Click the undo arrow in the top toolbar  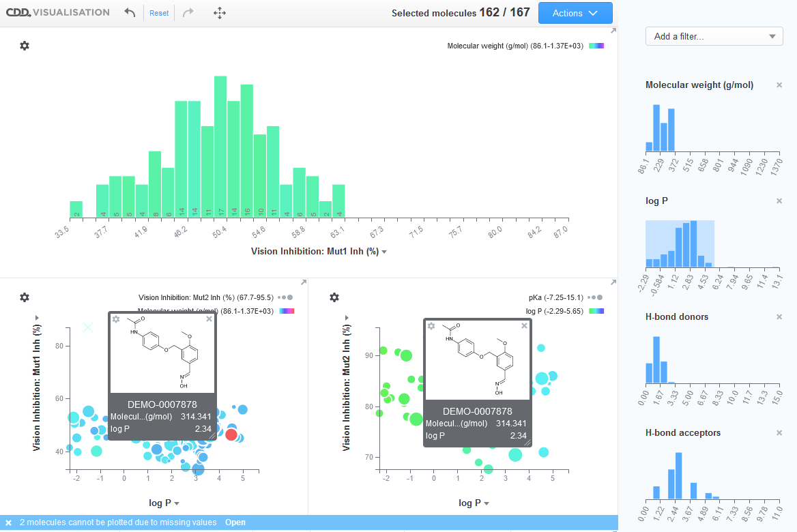click(130, 12)
